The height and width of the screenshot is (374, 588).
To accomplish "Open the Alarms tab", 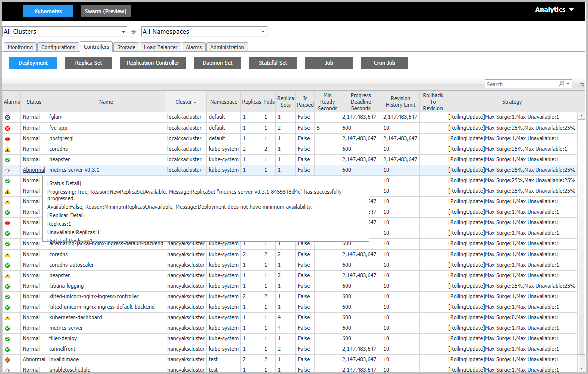I will 194,47.
